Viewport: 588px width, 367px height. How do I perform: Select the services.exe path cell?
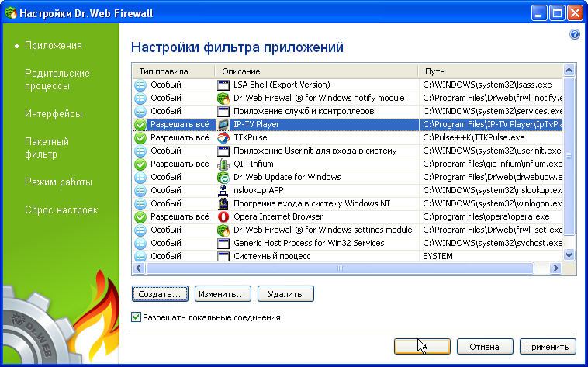491,111
